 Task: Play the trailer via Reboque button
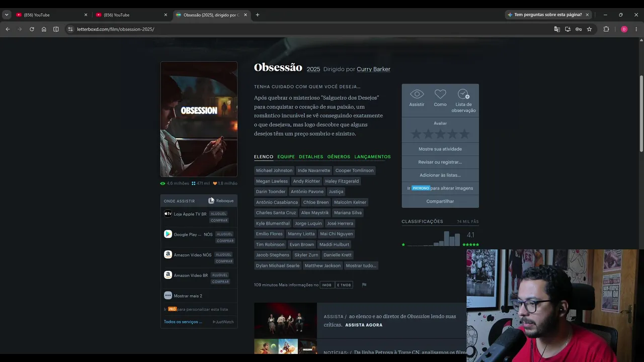coord(221,201)
